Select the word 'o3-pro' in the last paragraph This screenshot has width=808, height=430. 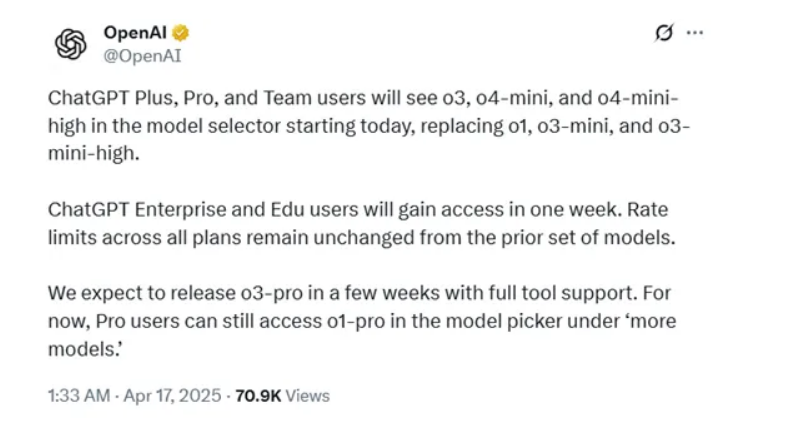click(271, 293)
